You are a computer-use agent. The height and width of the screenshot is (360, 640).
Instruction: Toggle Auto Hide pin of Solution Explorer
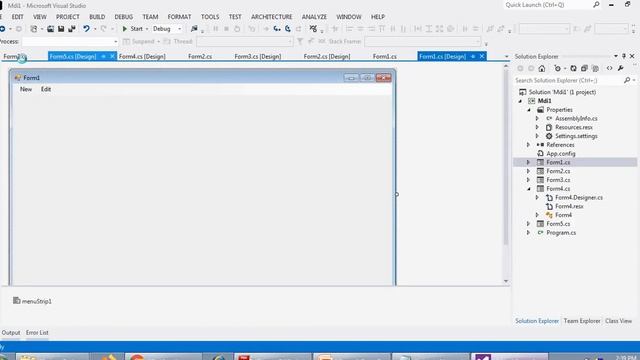coord(624,56)
